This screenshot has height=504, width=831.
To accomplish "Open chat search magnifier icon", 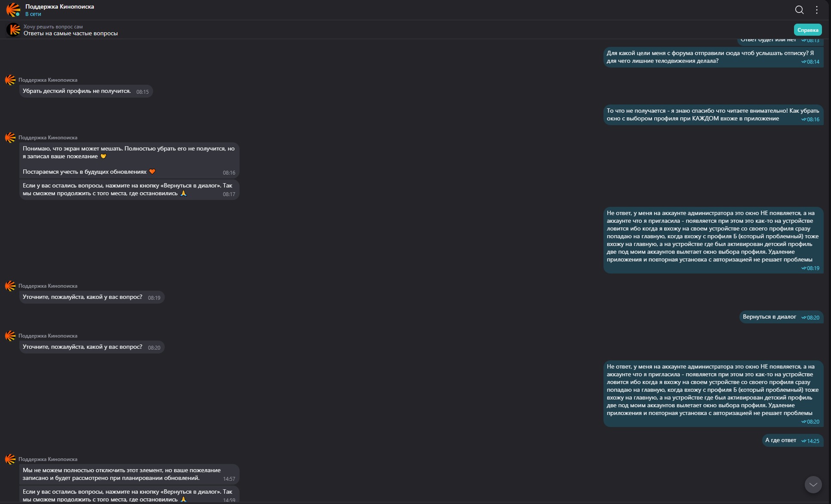I will [x=799, y=10].
